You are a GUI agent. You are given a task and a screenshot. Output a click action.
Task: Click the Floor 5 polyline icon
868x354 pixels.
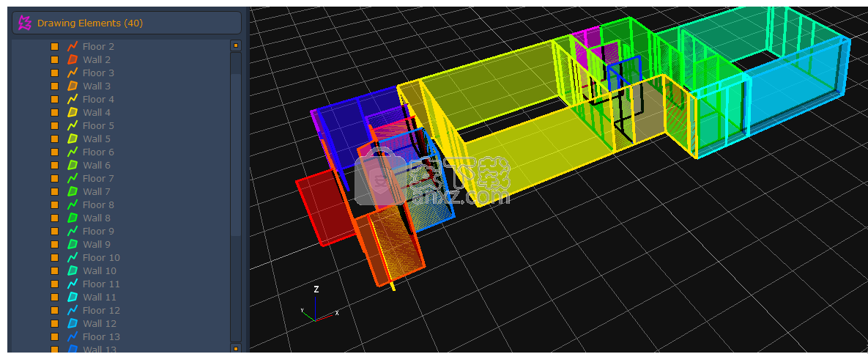coord(72,126)
